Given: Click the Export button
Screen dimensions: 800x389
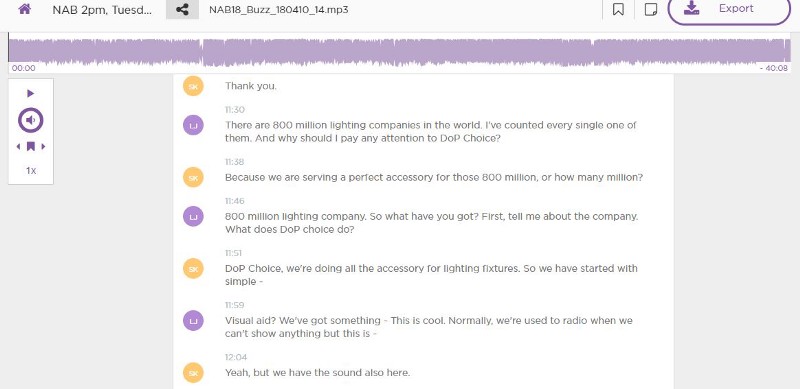Looking at the screenshot, I should pyautogui.click(x=729, y=9).
